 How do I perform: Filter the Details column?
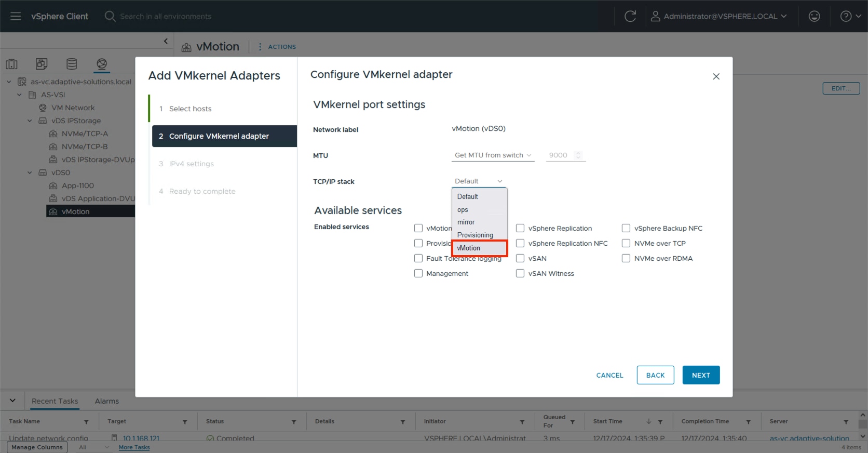[403, 422]
